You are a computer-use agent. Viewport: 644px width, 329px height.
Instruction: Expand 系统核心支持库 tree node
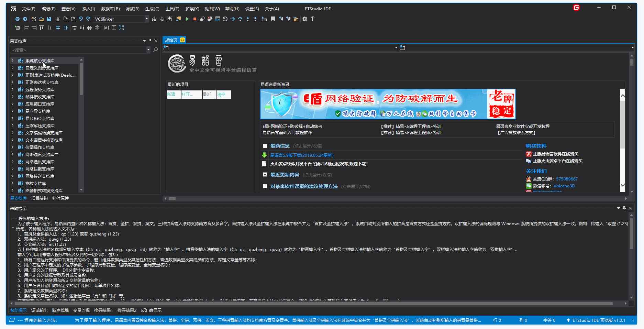coord(12,61)
